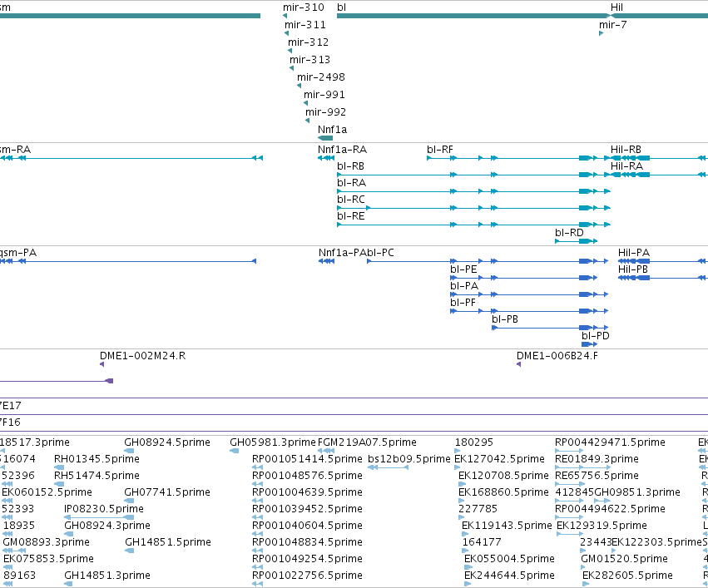Select the bl-PA protein label
The image size is (708, 588).
click(x=464, y=286)
